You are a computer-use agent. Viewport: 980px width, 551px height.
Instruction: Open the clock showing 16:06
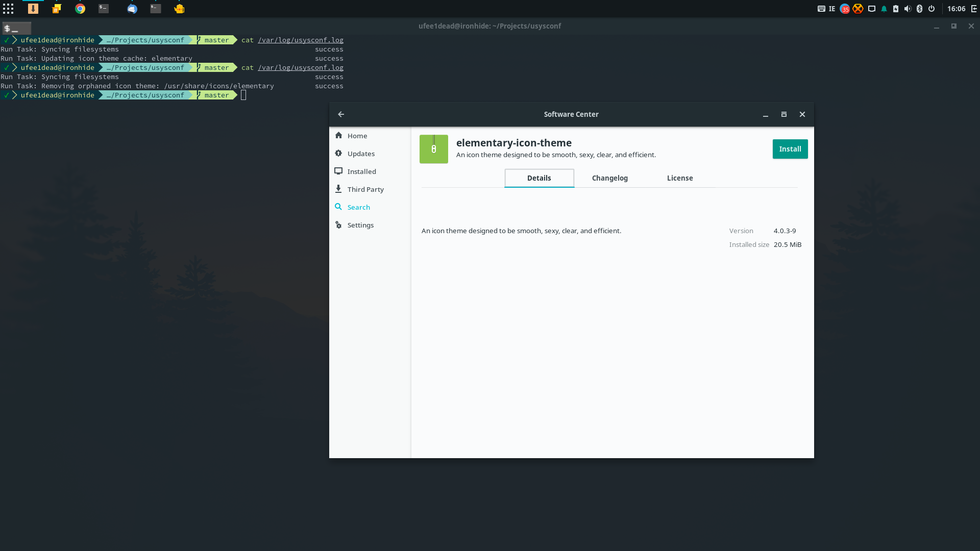click(x=957, y=9)
